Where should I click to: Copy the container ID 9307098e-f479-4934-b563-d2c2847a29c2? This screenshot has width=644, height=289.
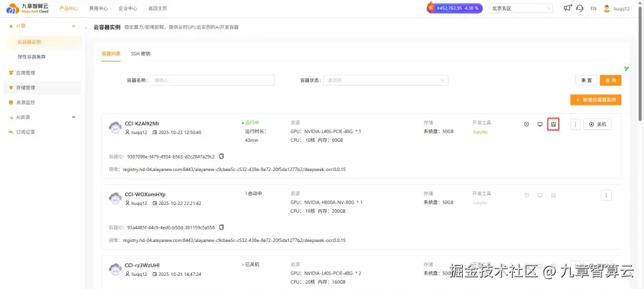pos(222,156)
